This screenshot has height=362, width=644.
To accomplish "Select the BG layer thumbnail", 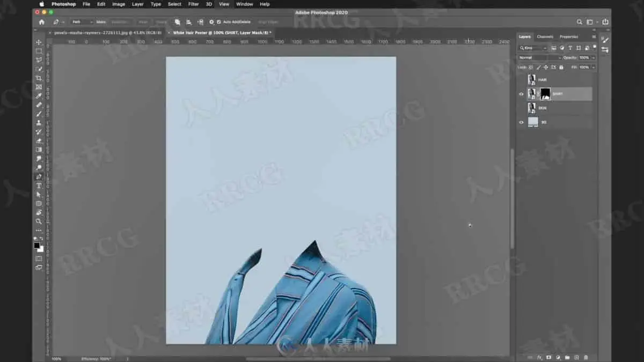I will click(x=533, y=122).
